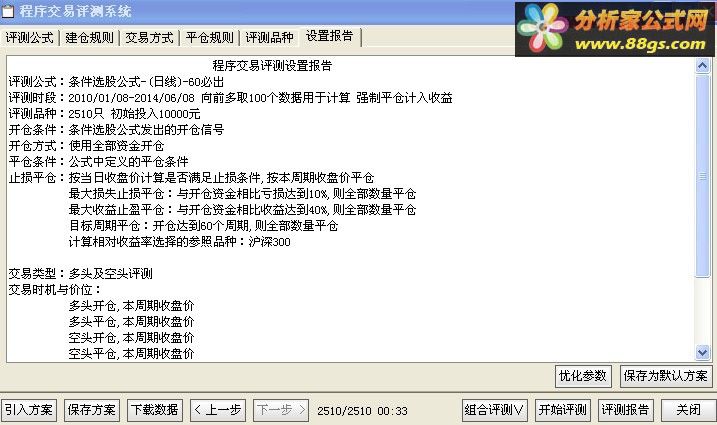Viewport: 717px width, 425px height.
Task: Click the title bar window icon
Action: pos(7,11)
